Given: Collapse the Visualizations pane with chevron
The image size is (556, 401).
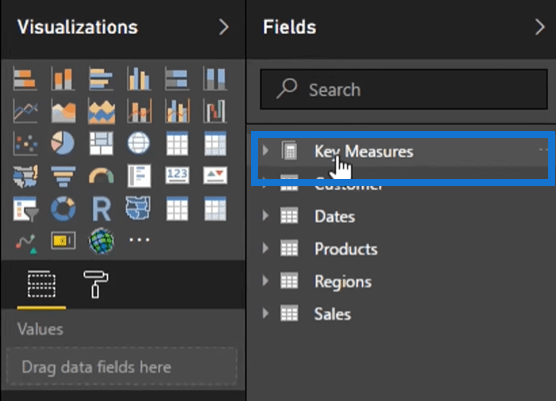Looking at the screenshot, I should tap(223, 27).
